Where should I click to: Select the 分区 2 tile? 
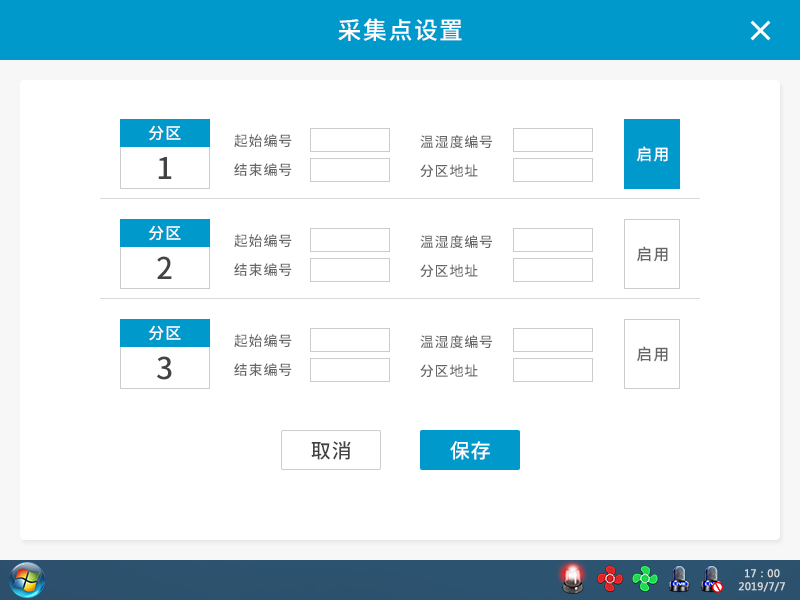click(x=165, y=254)
